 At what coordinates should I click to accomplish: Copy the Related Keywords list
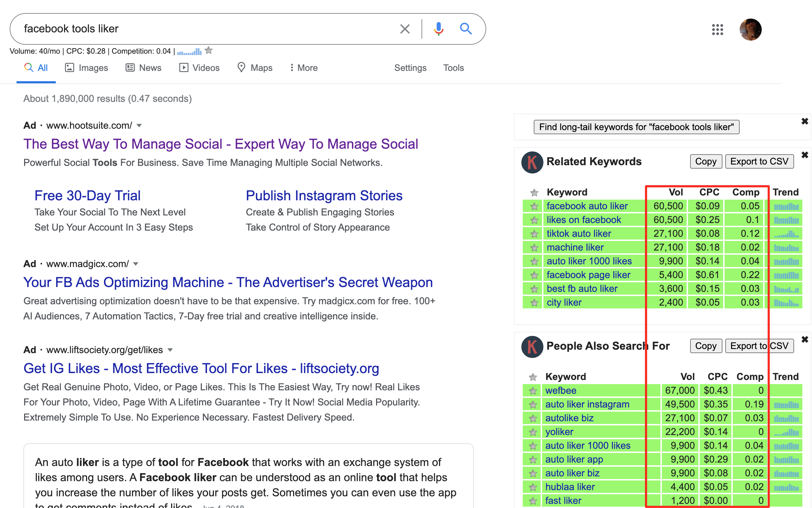706,161
